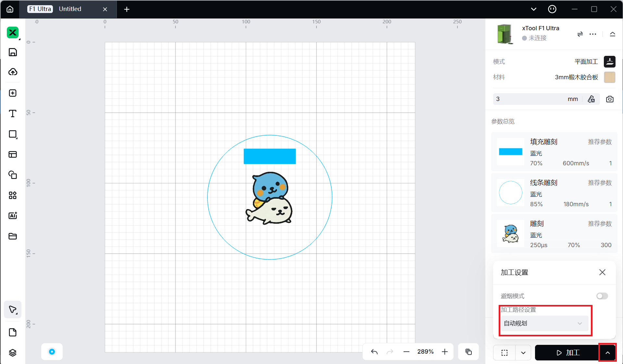Close the 加工设置 panel

[602, 272]
